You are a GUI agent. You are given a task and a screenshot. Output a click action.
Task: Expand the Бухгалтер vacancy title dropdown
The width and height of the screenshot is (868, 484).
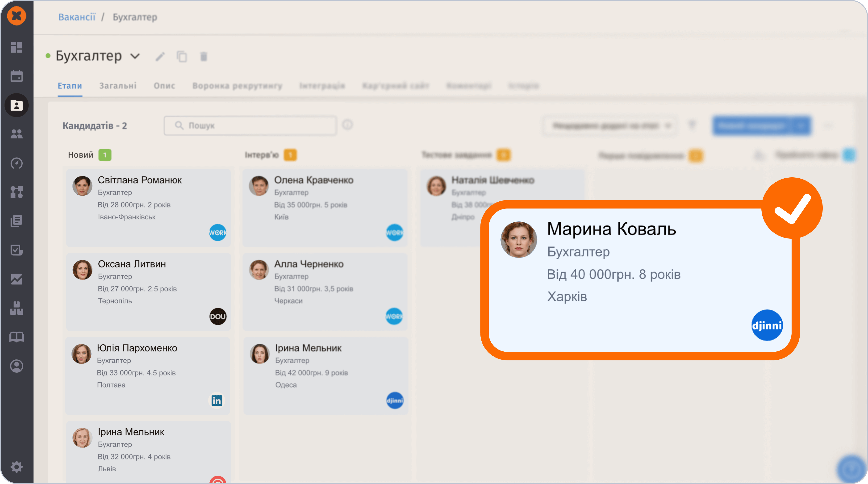pyautogui.click(x=135, y=56)
